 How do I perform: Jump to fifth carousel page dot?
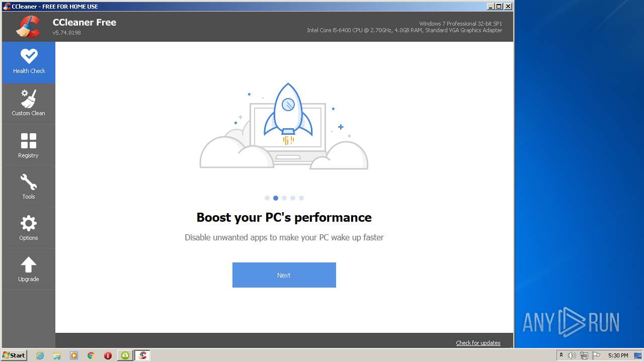[301, 198]
